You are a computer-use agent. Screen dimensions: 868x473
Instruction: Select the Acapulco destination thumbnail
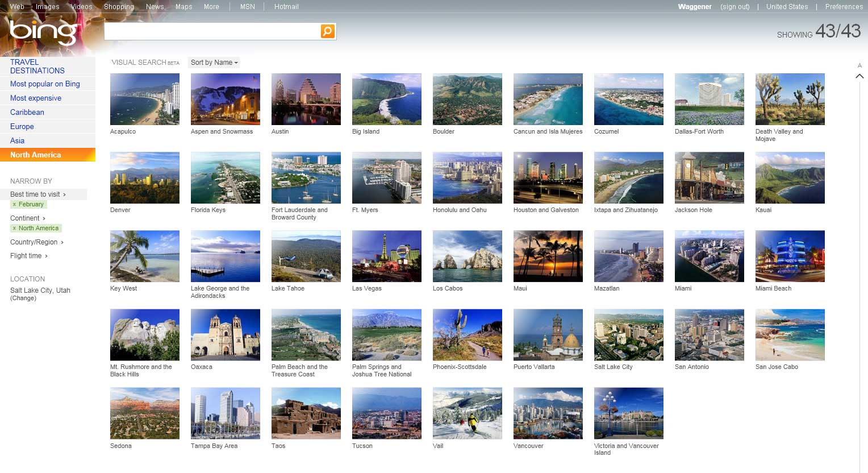tap(144, 99)
